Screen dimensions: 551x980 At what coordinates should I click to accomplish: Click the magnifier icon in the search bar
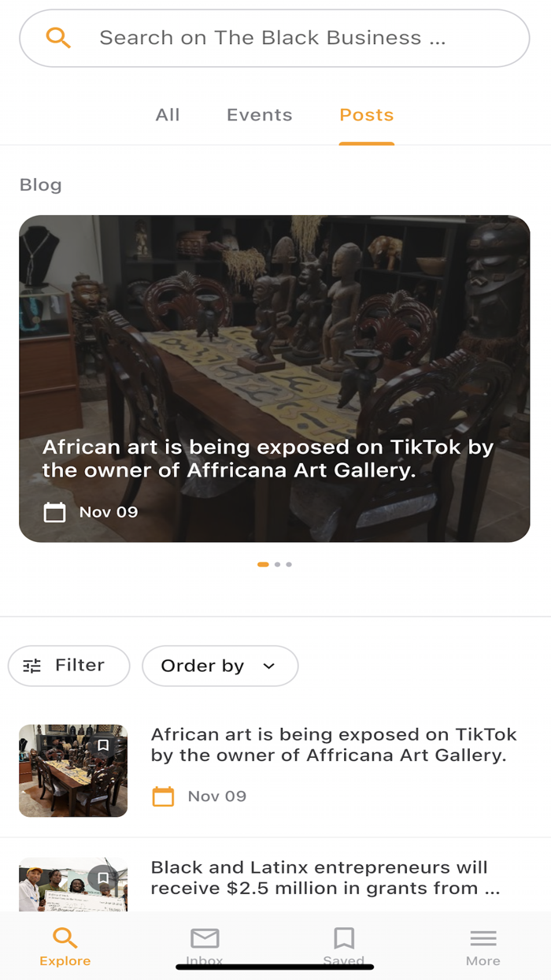point(58,37)
